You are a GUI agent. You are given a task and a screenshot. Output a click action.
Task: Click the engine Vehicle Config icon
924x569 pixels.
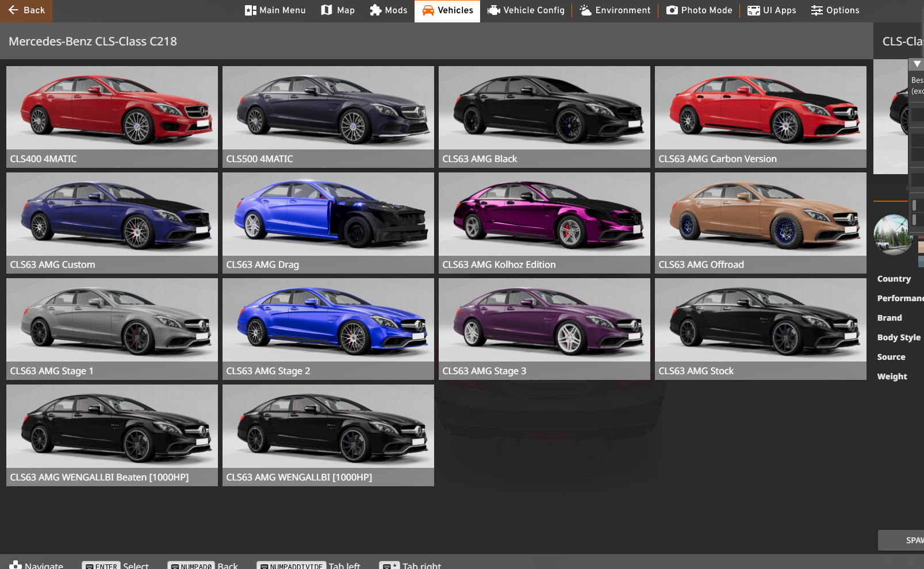[x=493, y=10]
